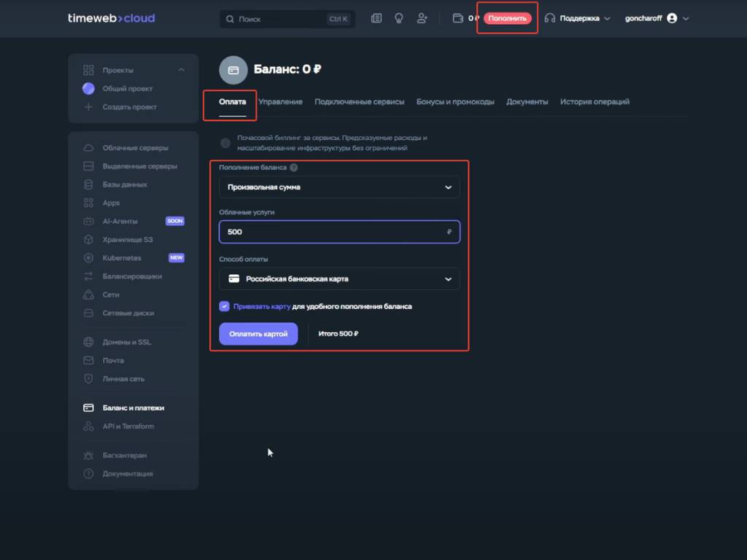This screenshot has width=747, height=560.
Task: Switch to the Оплата tab
Action: pyautogui.click(x=233, y=102)
